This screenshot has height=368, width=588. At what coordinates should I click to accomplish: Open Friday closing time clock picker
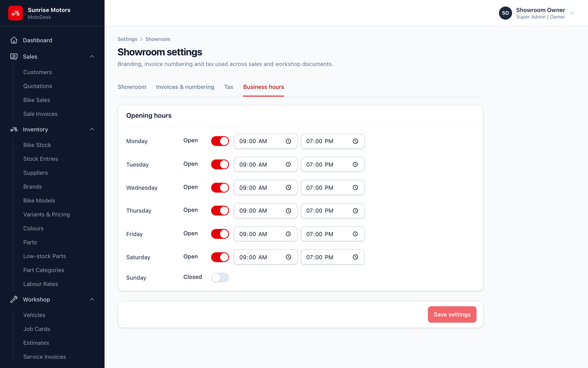355,234
